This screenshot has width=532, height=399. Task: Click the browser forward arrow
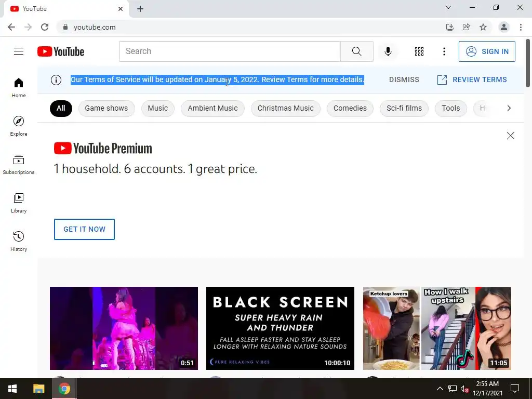coord(28,27)
